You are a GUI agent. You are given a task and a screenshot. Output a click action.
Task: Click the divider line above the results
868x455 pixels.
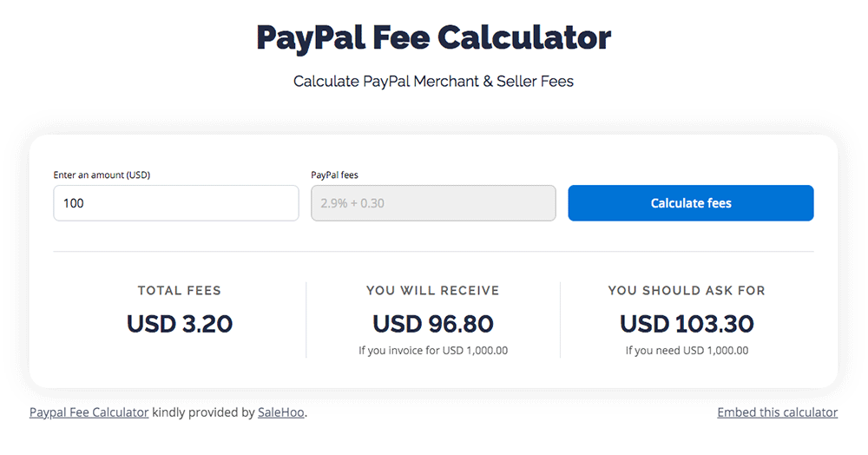click(433, 252)
